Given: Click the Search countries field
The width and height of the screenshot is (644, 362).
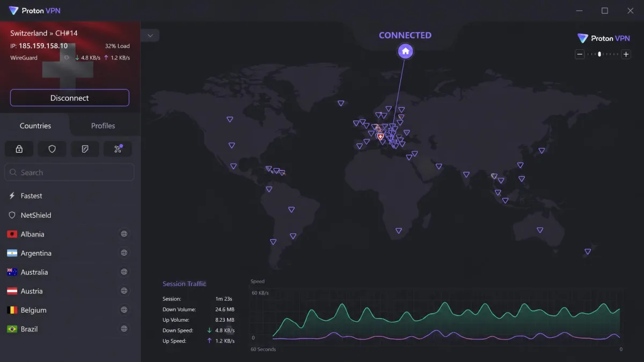Looking at the screenshot, I should pyautogui.click(x=70, y=172).
